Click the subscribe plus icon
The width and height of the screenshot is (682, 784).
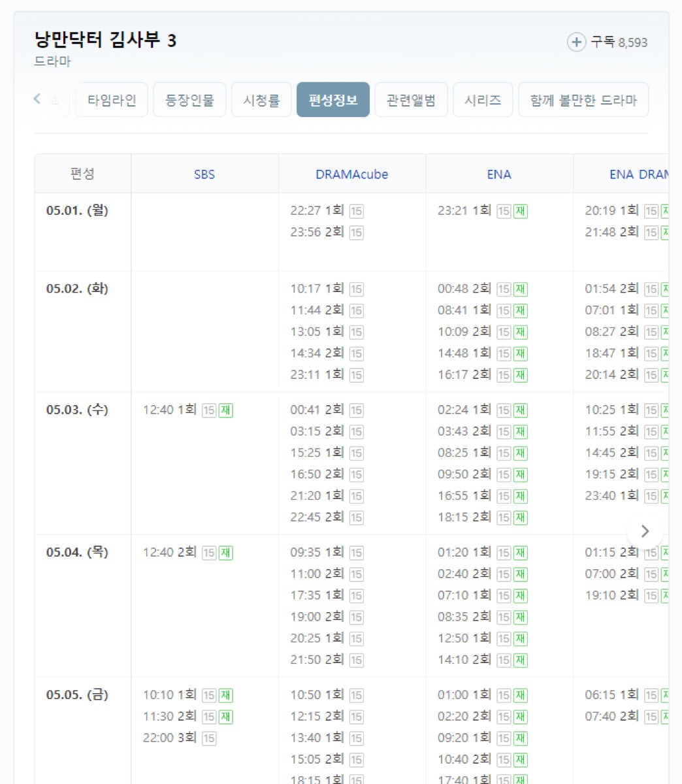(576, 42)
